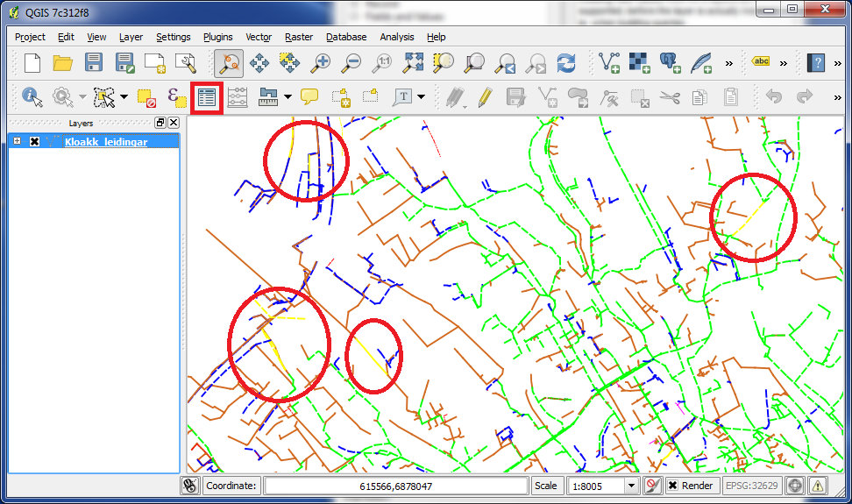The image size is (852, 504).
Task: Open the Vector menu
Action: coord(259,37)
